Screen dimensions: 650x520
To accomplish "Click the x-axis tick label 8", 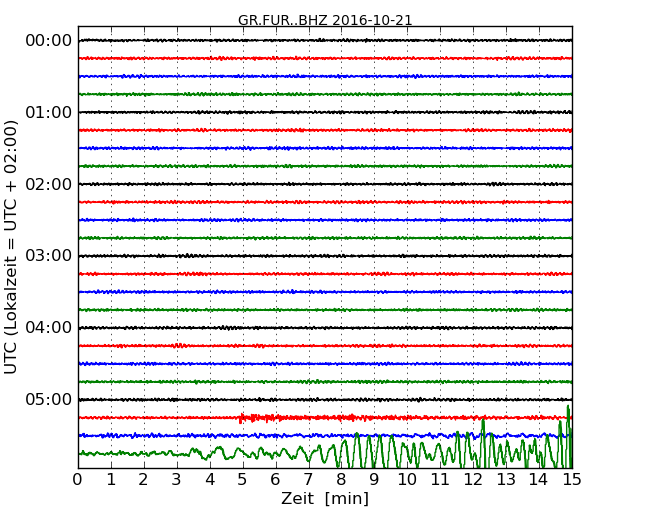I will pyautogui.click(x=341, y=480).
